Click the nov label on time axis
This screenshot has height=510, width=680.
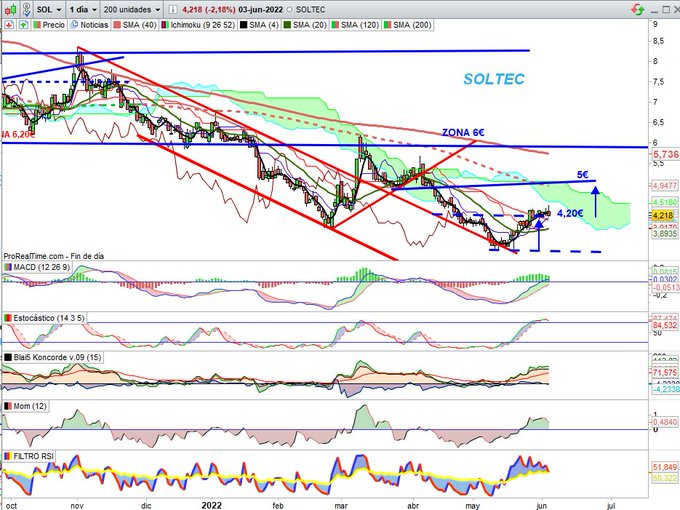click(77, 506)
